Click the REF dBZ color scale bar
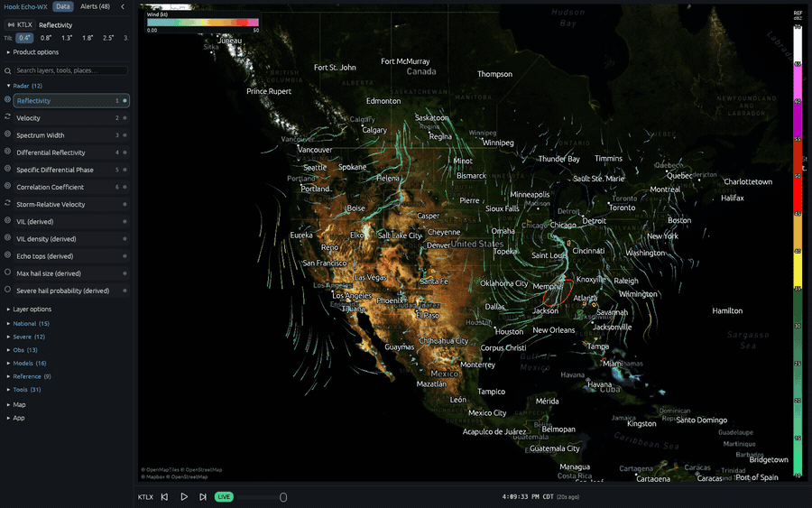Screen dimensions: 812x508 point(798,251)
